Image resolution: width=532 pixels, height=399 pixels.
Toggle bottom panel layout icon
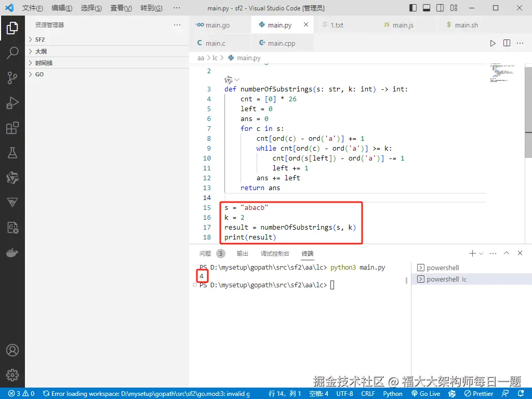(x=427, y=8)
